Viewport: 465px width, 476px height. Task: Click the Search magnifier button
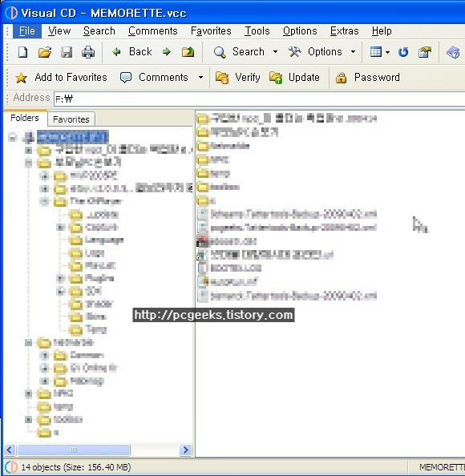click(x=239, y=52)
